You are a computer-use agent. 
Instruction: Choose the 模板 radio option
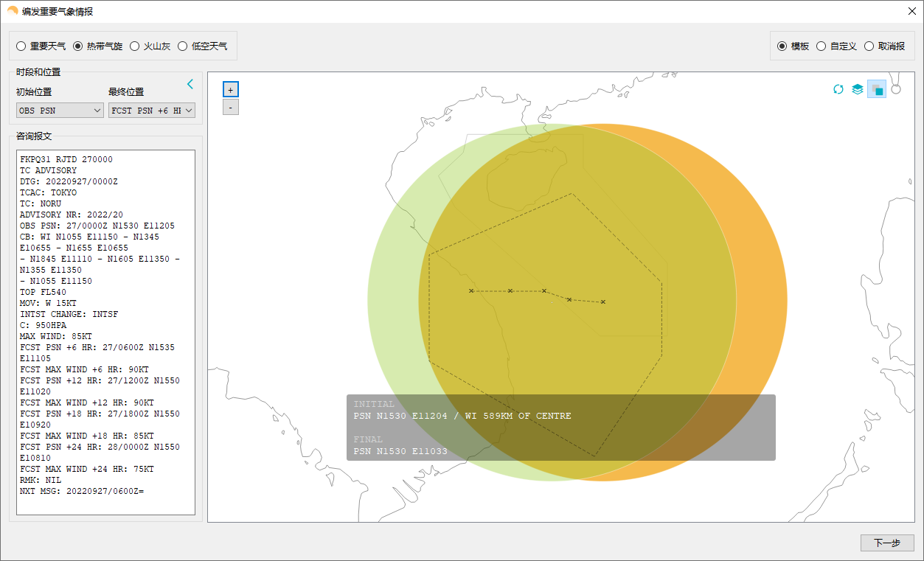click(793, 46)
